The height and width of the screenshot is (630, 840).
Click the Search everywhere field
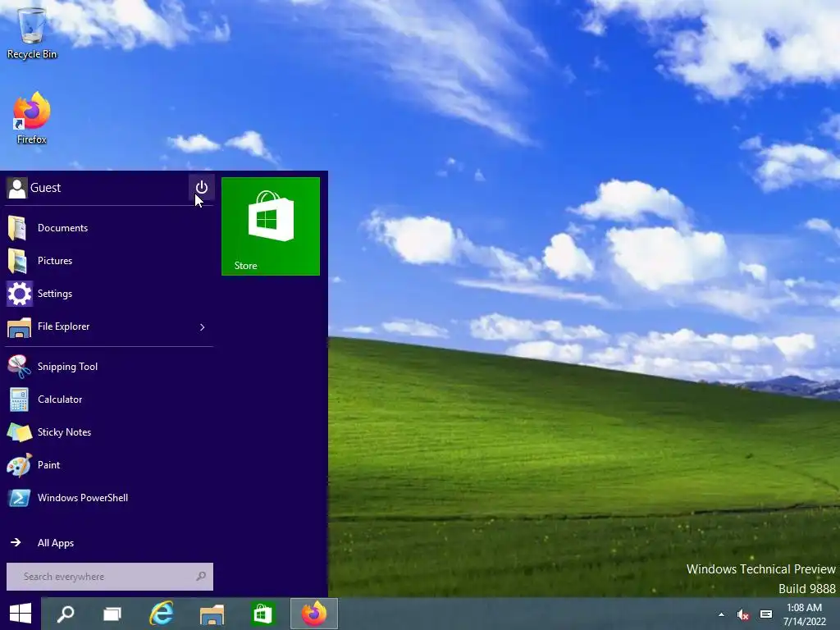(110, 577)
